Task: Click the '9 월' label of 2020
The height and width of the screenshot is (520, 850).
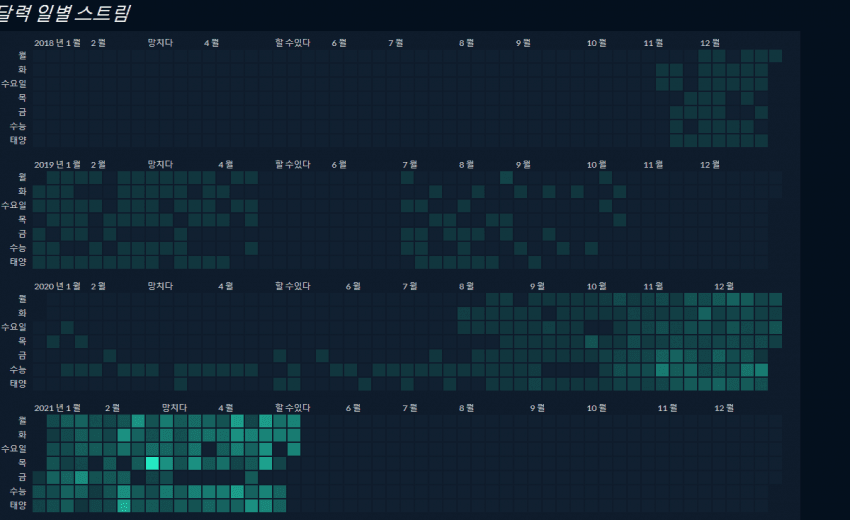Action: point(537,286)
